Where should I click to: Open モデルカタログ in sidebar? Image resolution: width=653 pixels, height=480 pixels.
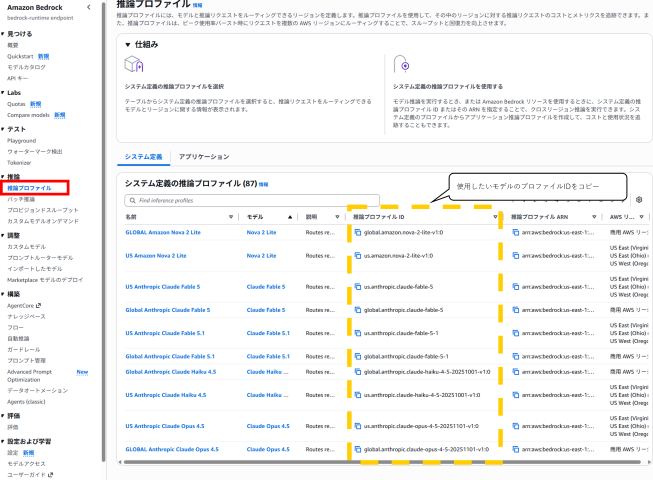tap(26, 67)
